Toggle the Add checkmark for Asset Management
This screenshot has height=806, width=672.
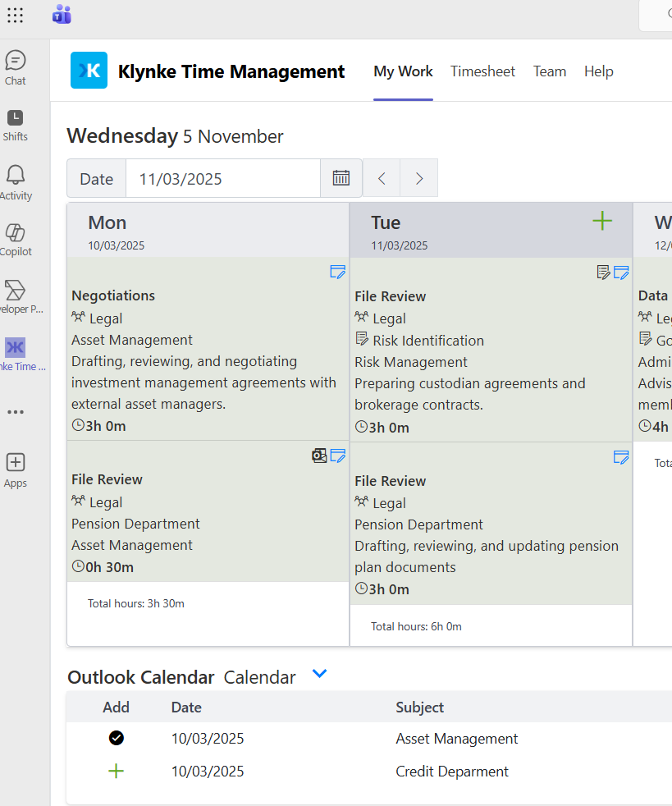pyautogui.click(x=116, y=738)
